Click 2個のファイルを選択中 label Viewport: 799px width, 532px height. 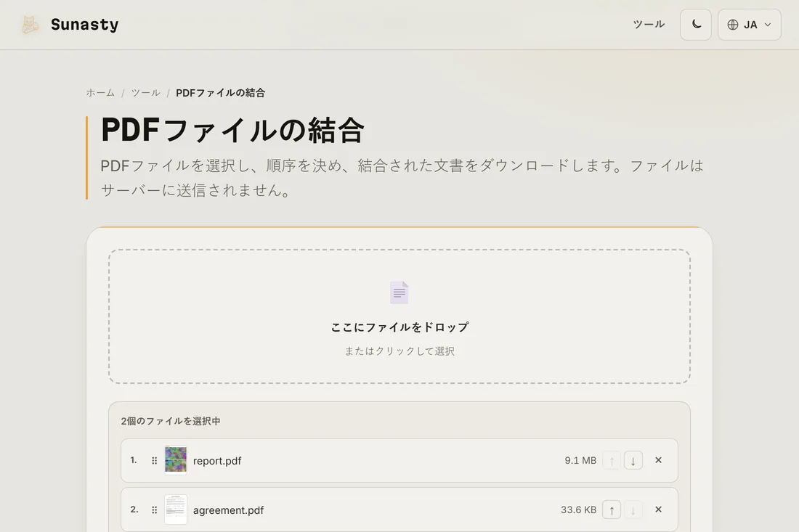171,421
